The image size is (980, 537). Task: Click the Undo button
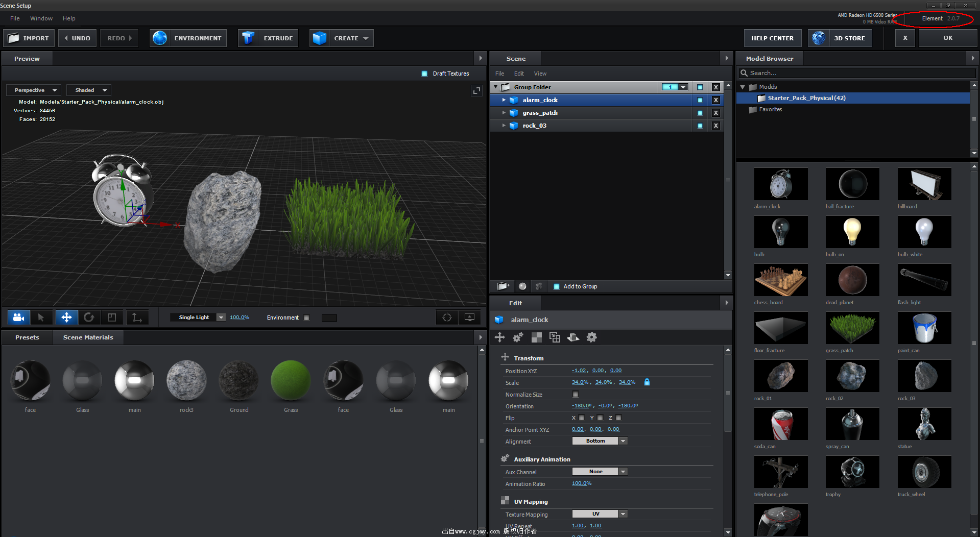[x=77, y=38]
